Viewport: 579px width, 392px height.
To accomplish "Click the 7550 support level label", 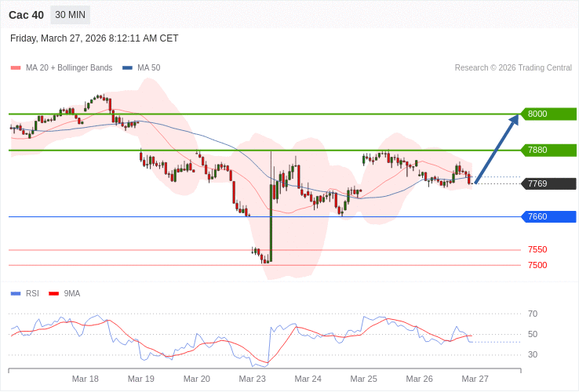I will click(x=537, y=249).
